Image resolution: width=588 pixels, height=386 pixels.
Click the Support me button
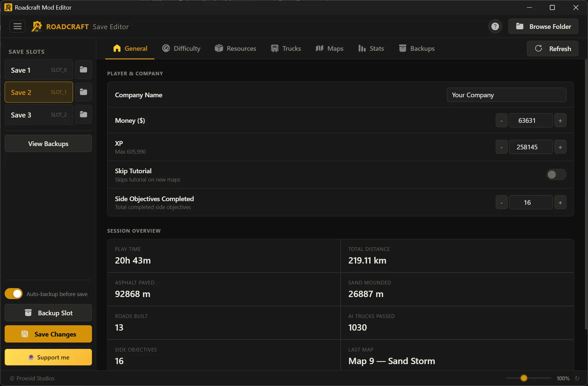tap(48, 357)
